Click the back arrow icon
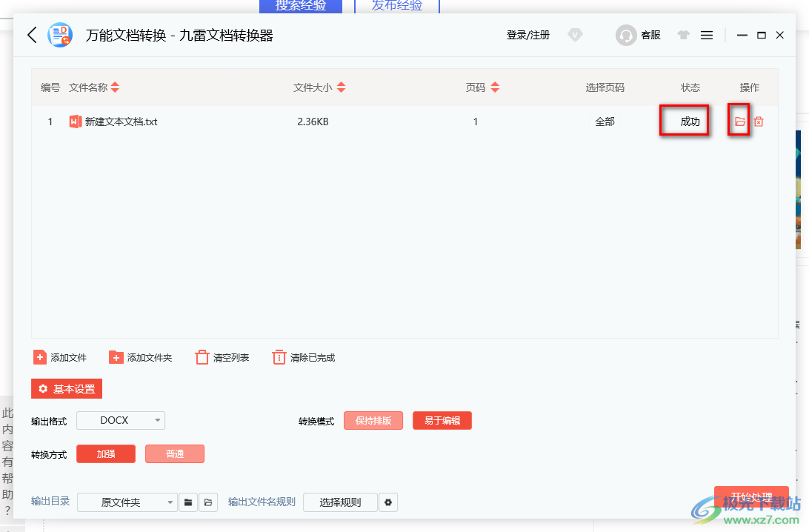The height and width of the screenshot is (532, 809). pyautogui.click(x=32, y=35)
